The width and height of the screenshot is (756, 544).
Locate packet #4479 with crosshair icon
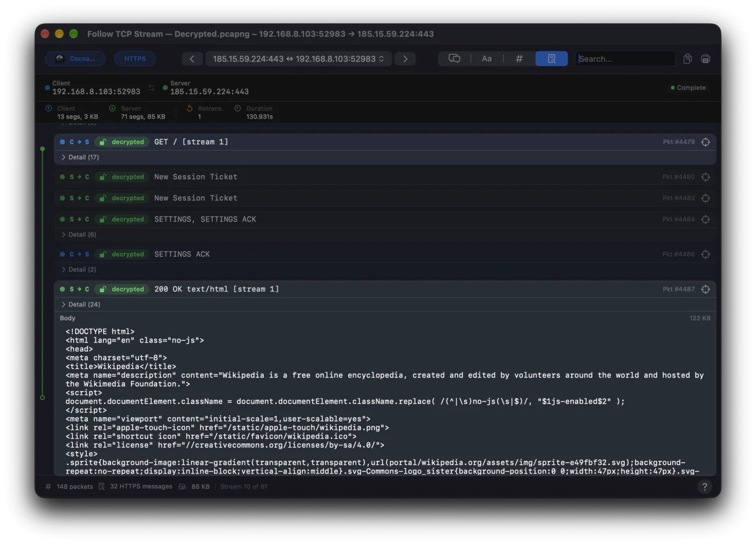pyautogui.click(x=705, y=142)
